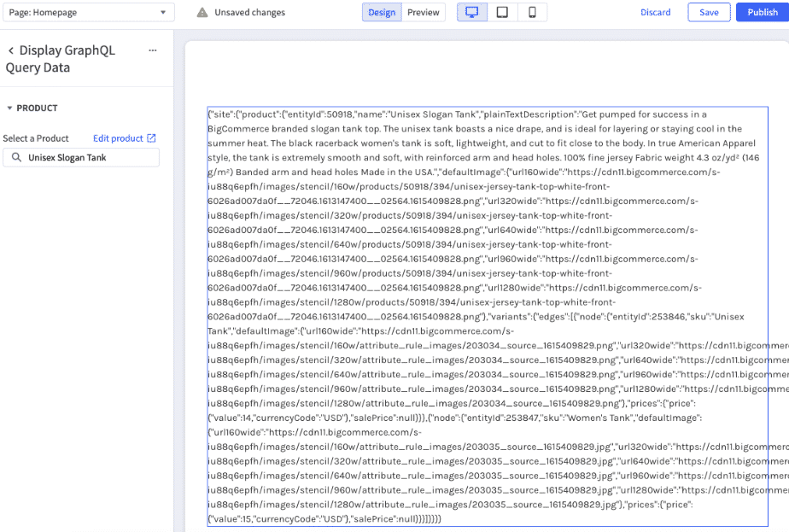Collapse the PRODUCT section
This screenshot has height=532, width=789.
point(10,108)
